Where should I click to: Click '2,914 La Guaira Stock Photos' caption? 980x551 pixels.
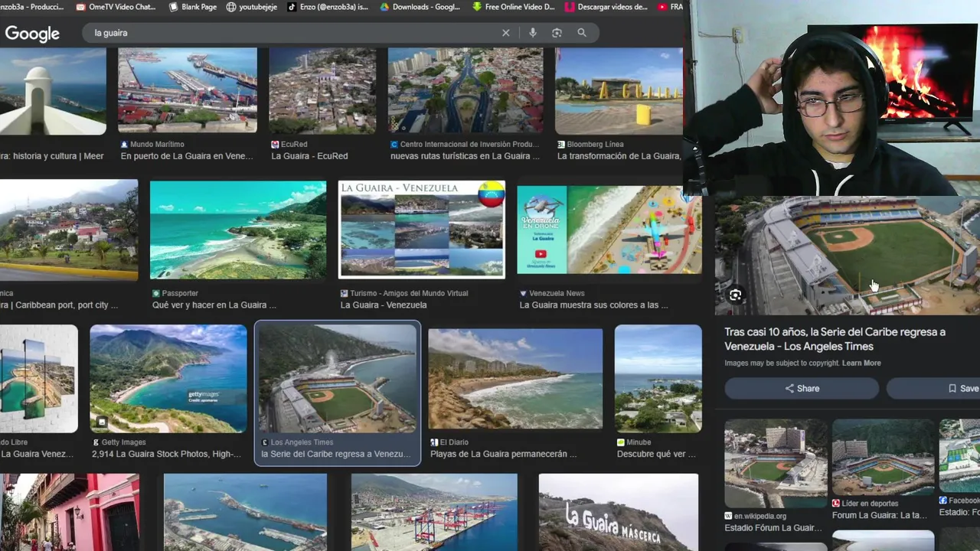pos(166,455)
